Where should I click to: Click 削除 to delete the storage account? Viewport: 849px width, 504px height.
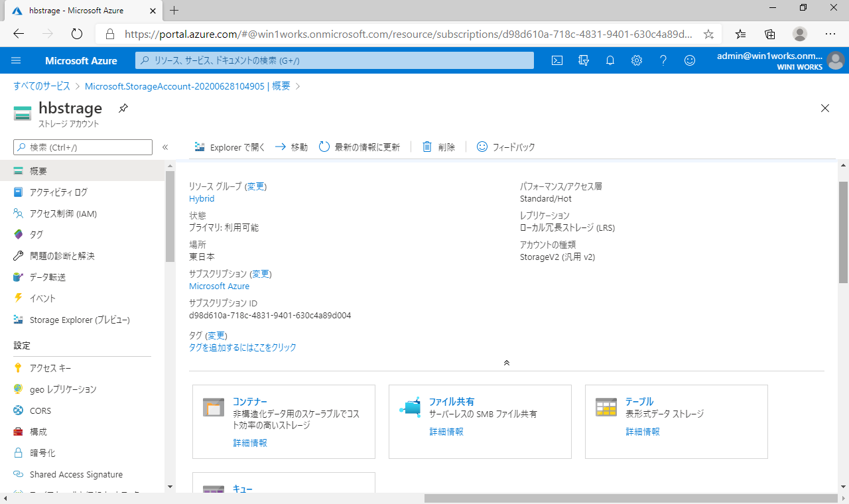point(438,147)
